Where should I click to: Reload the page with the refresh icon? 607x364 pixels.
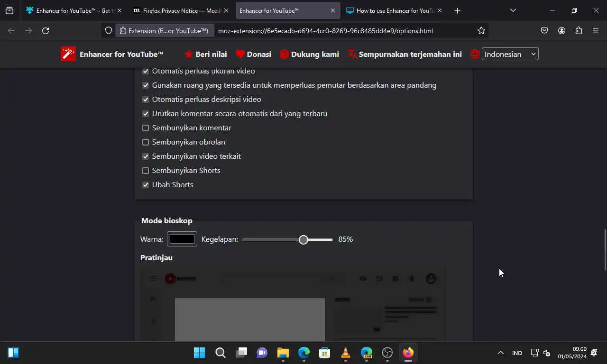(46, 31)
